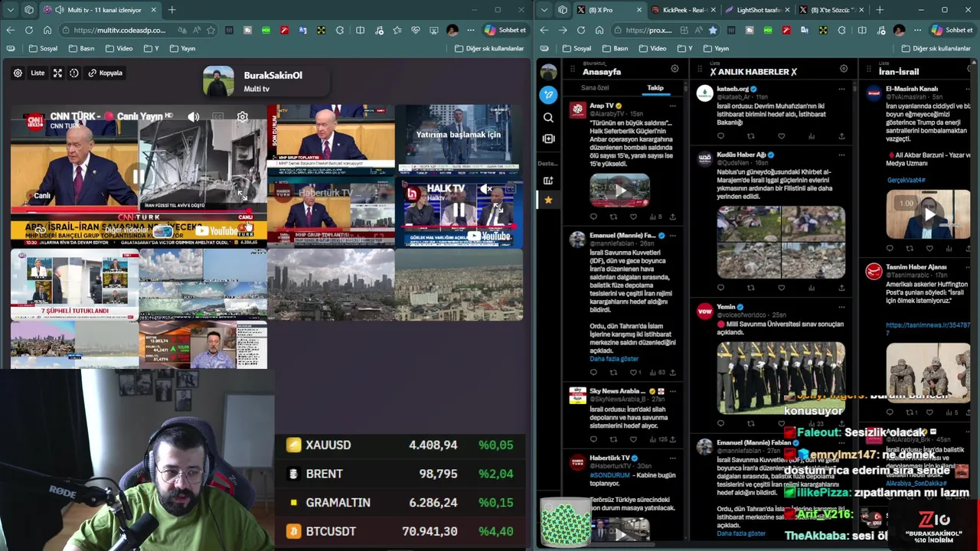Switch to 'Sana özel' tab in Anasayfa
Viewport: 980px width, 551px height.
click(x=595, y=88)
